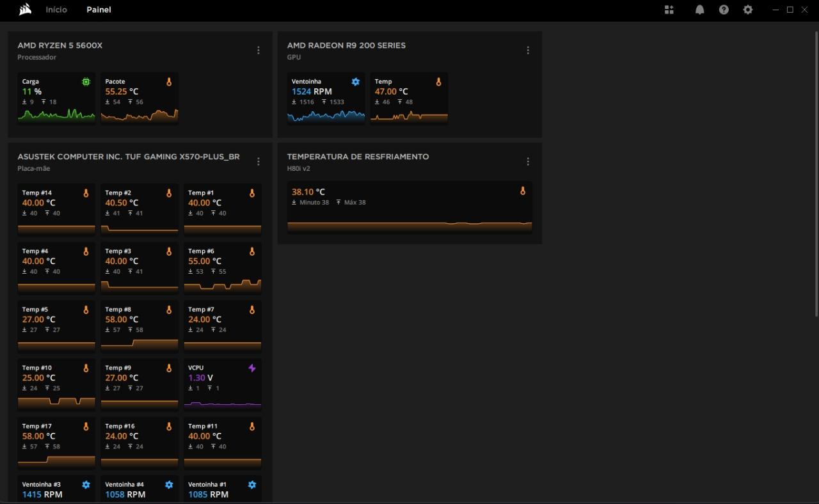The height and width of the screenshot is (504, 819).
Task: Open AMD Radeon R9 200 Series options menu
Action: coord(528,51)
